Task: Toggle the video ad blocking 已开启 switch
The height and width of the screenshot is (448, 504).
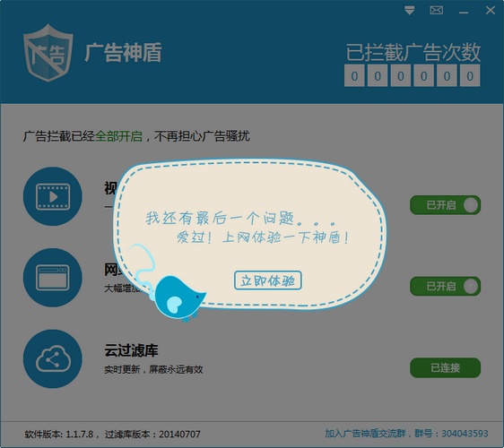Action: [445, 205]
